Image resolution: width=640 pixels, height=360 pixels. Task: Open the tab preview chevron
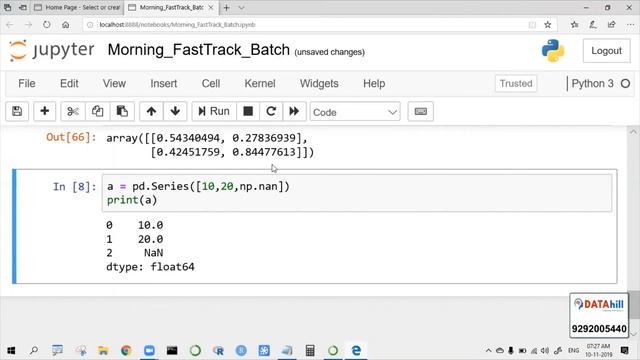coord(241,7)
